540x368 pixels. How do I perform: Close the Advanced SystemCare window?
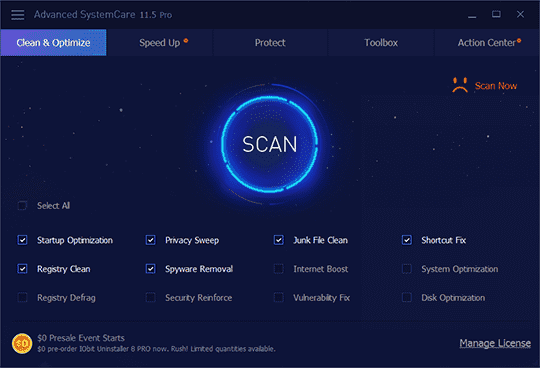[520, 14]
